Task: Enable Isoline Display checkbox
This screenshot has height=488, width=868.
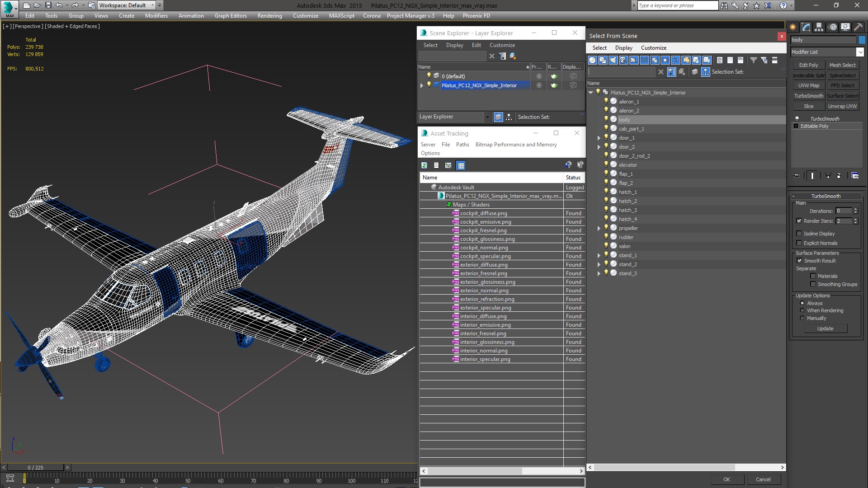Action: (799, 234)
